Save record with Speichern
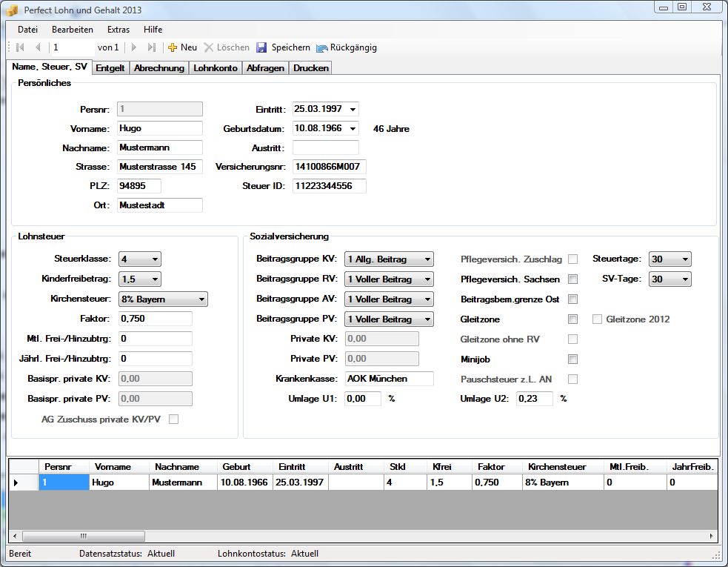This screenshot has height=567, width=728. tap(283, 47)
